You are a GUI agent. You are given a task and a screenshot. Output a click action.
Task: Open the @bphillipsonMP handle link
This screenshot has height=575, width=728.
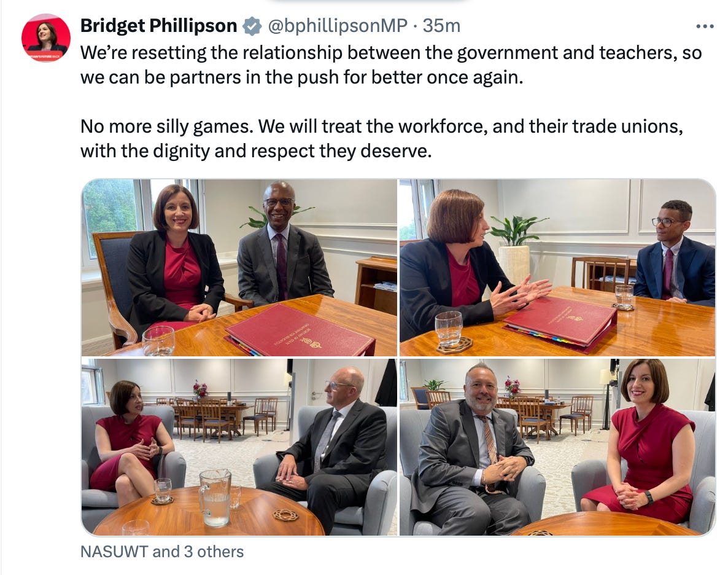338,26
